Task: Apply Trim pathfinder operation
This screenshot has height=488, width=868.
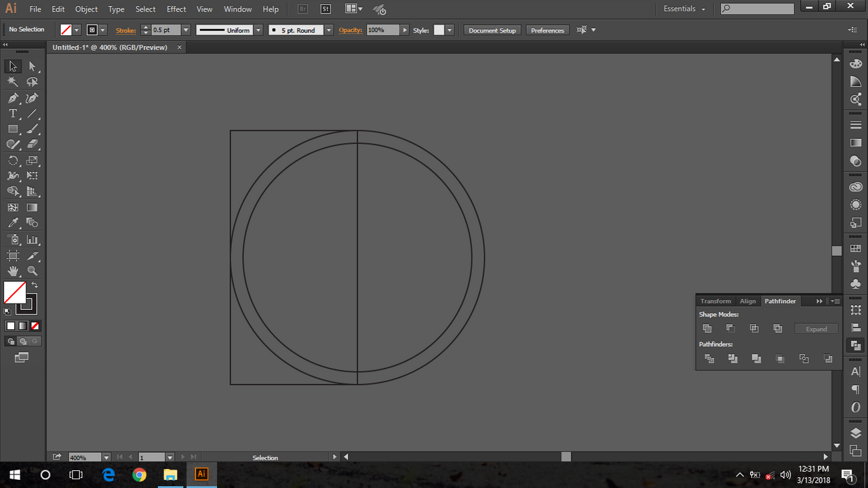Action: [x=733, y=359]
